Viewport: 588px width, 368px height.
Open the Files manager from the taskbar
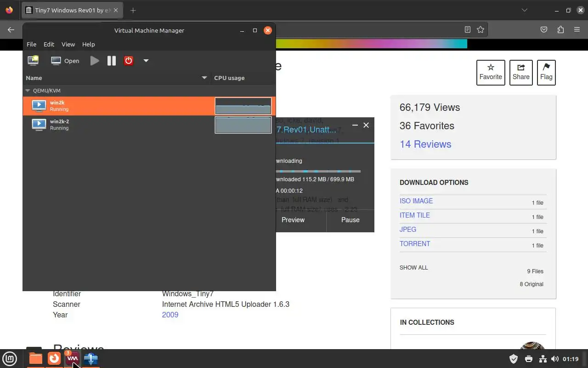click(x=35, y=359)
